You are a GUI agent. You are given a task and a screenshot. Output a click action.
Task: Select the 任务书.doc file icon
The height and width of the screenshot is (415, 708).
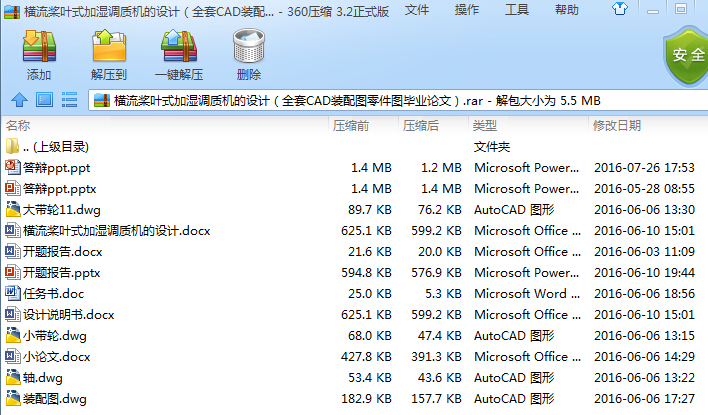pyautogui.click(x=13, y=294)
